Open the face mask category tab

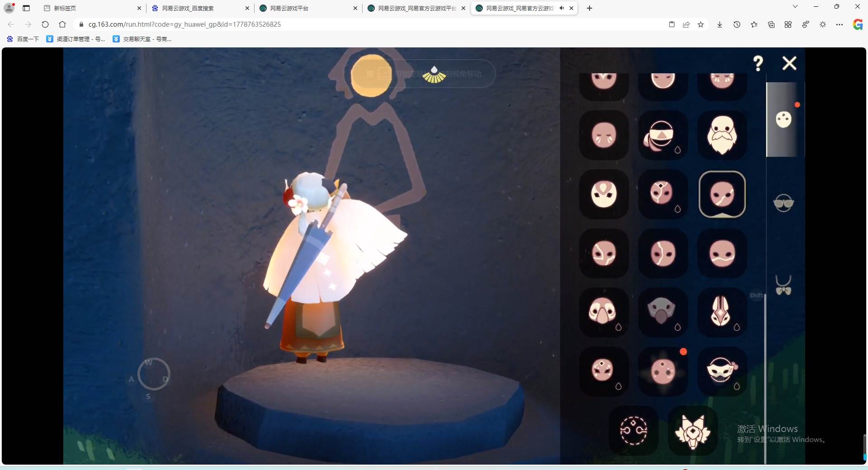click(783, 120)
